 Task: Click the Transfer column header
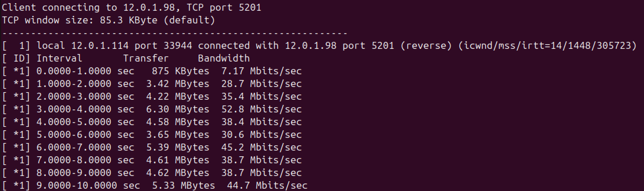click(x=146, y=58)
